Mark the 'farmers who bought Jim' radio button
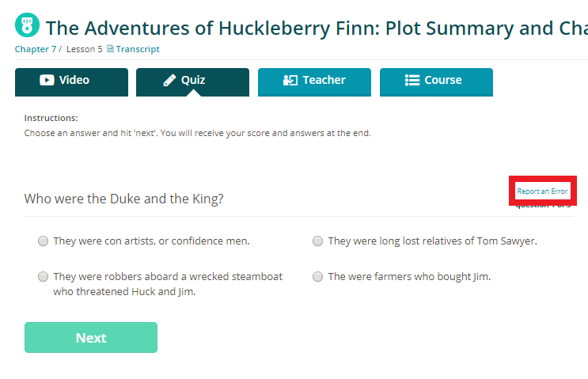The height and width of the screenshot is (379, 588). click(317, 277)
